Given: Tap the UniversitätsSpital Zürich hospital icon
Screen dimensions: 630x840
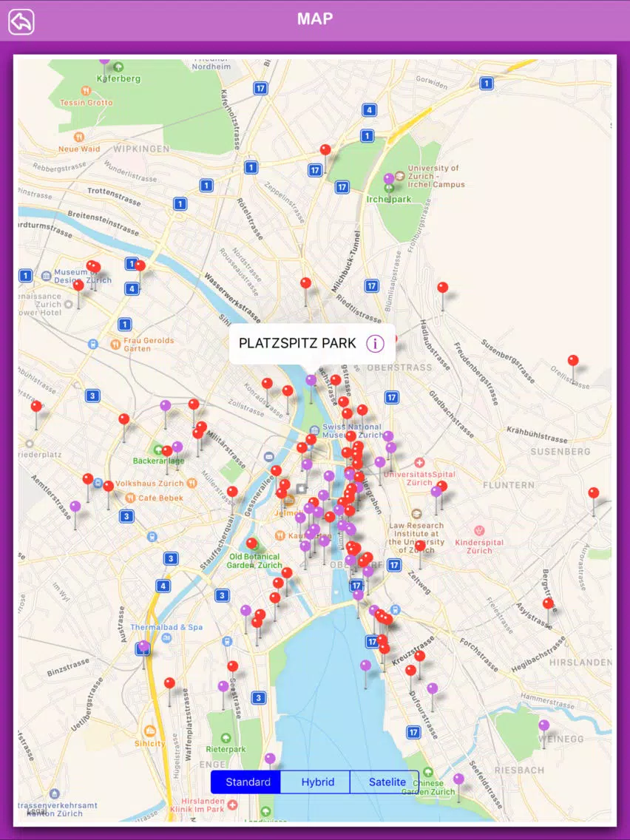Looking at the screenshot, I should 419,462.
